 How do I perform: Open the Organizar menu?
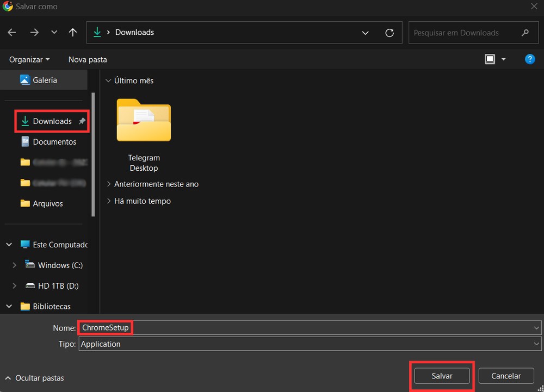(x=29, y=60)
